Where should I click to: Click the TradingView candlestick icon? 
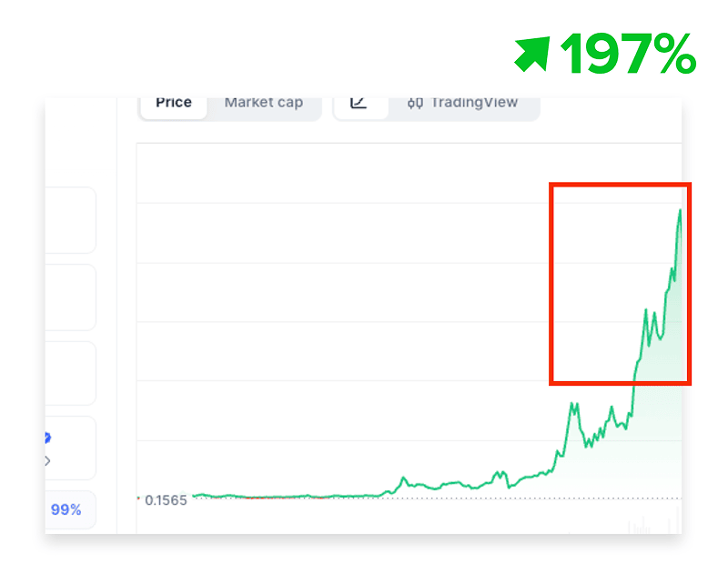click(x=415, y=103)
